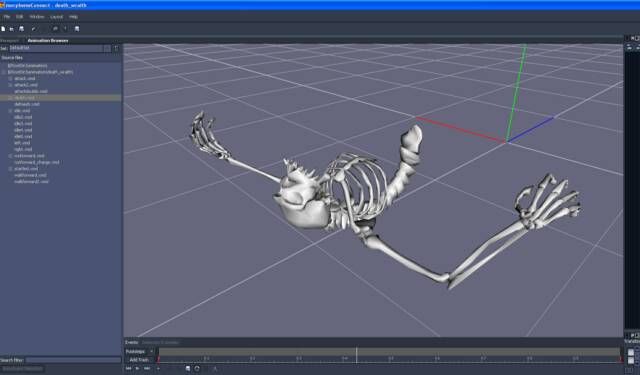Open the Footsteps track dropdown

point(151,351)
